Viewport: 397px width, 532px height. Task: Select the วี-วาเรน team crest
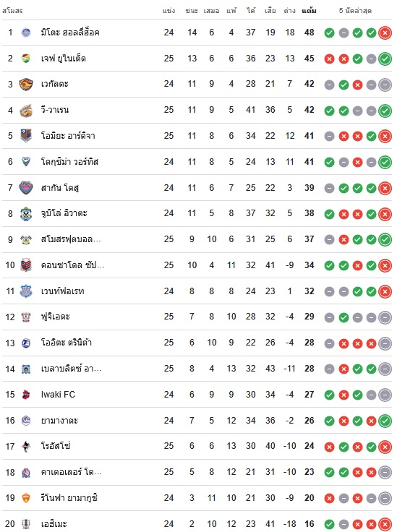pos(26,111)
